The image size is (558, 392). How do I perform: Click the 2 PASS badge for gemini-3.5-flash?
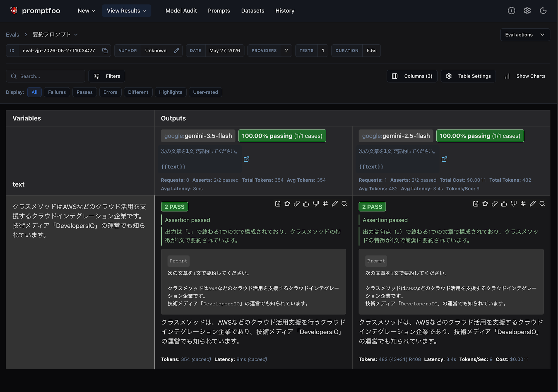pyautogui.click(x=174, y=207)
